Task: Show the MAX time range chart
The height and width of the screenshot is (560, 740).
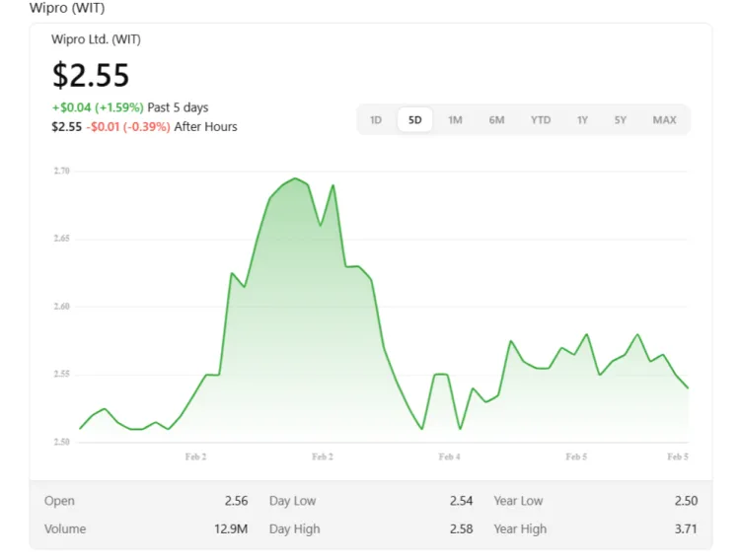Action: [664, 120]
